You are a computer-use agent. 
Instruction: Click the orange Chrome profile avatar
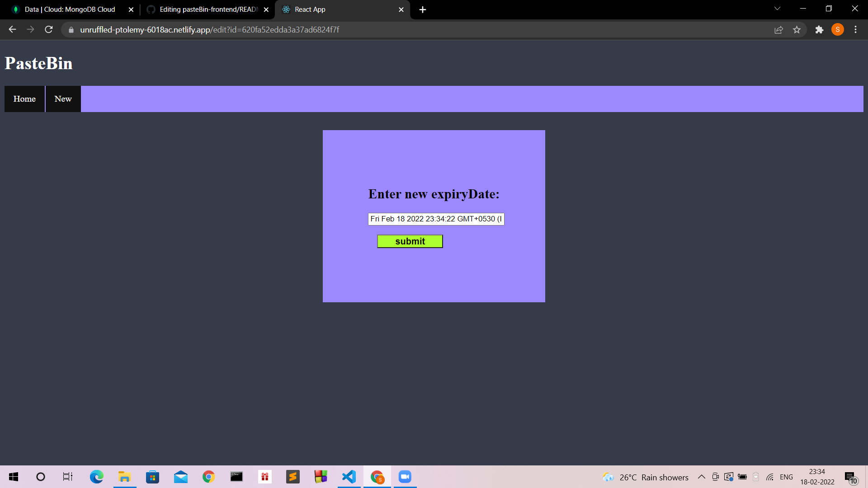[x=838, y=29]
